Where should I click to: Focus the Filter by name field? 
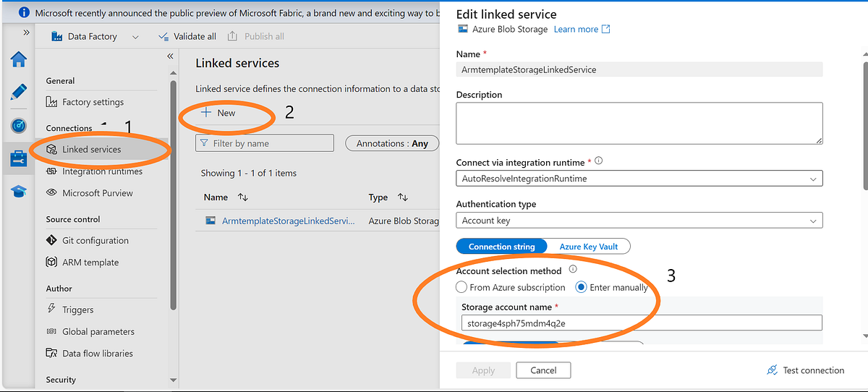(x=265, y=143)
